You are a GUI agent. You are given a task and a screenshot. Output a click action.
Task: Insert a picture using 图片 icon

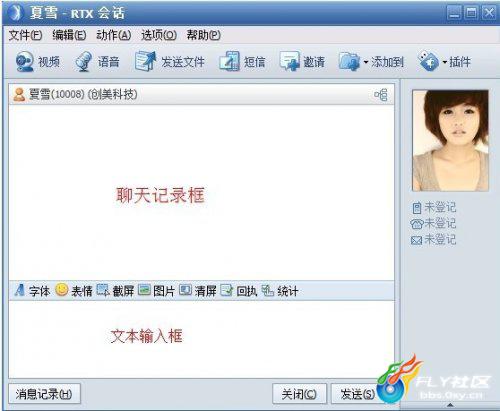[156, 290]
